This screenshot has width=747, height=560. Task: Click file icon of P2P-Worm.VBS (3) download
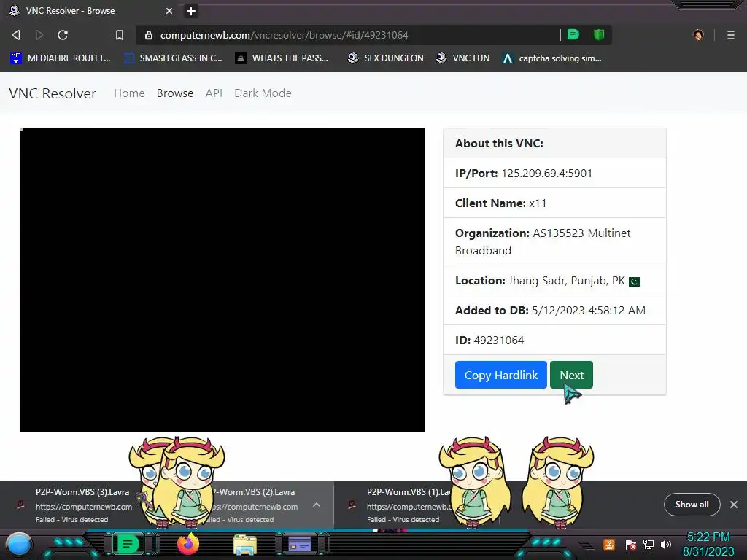[20, 505]
